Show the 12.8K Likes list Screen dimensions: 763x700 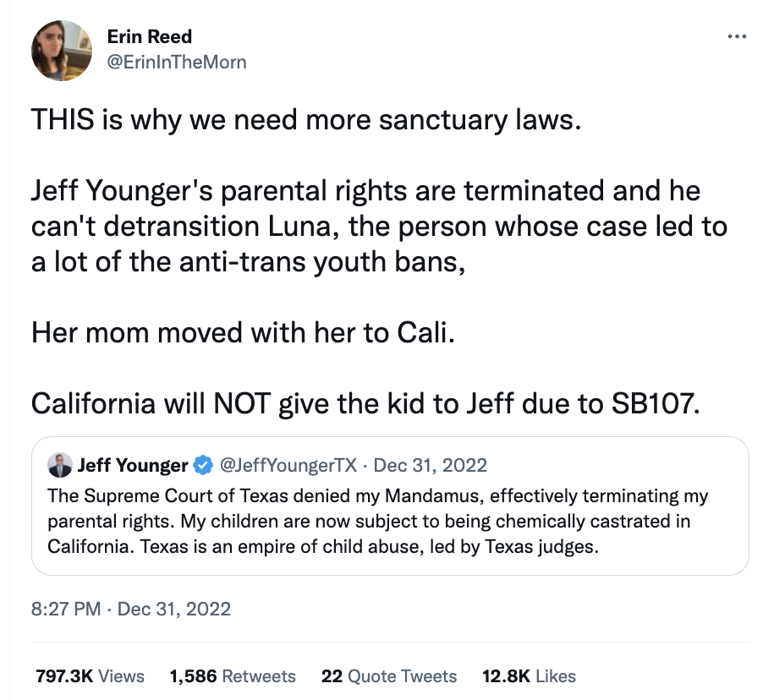coord(529,676)
